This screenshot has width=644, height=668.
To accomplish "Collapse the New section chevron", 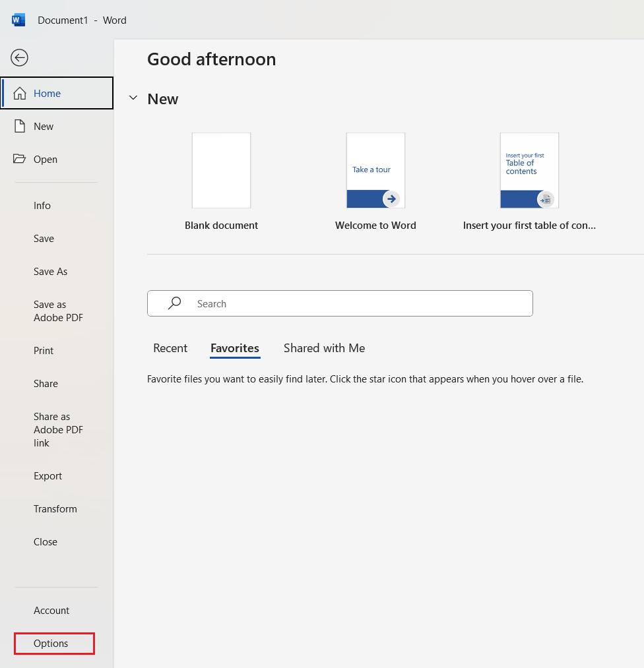I will [x=133, y=98].
